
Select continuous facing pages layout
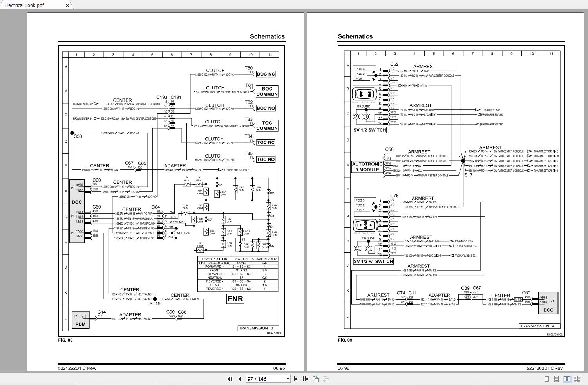(577, 379)
